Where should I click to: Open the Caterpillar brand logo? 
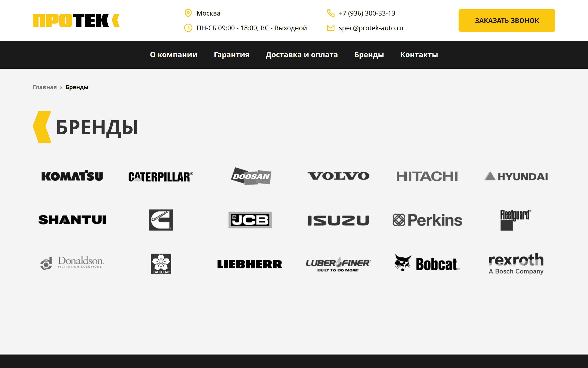(x=161, y=177)
